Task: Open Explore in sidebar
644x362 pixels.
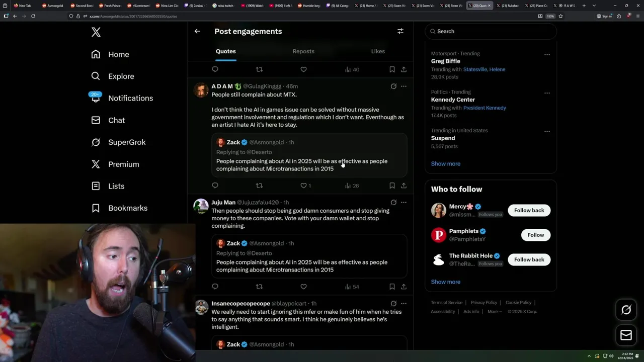Action: pos(113,76)
